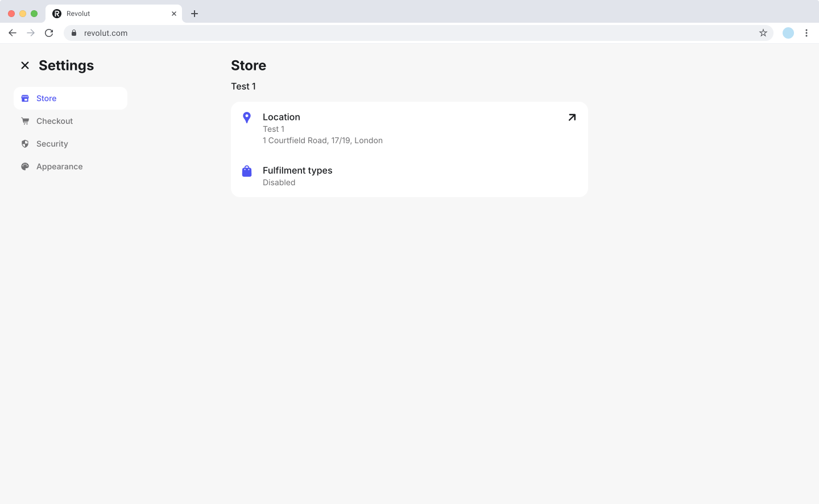Go back to the previous page
Screen dimensions: 819x504
13,33
